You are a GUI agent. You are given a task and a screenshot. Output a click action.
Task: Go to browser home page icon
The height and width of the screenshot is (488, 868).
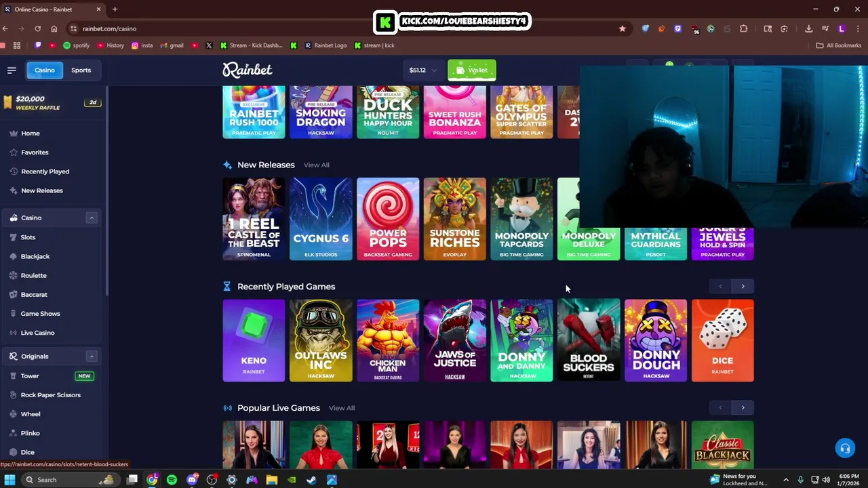(x=54, y=28)
